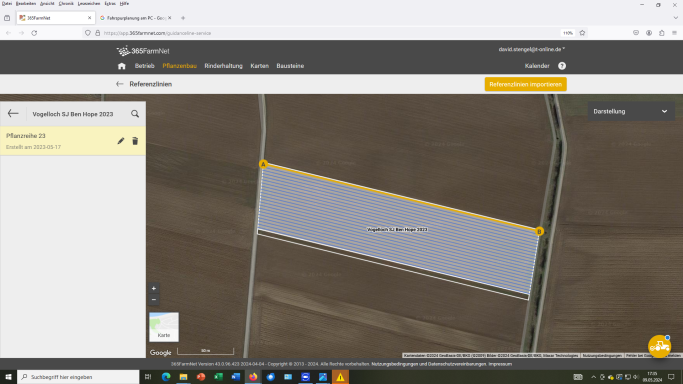Bookmark this page with the star icon

pyautogui.click(x=582, y=33)
